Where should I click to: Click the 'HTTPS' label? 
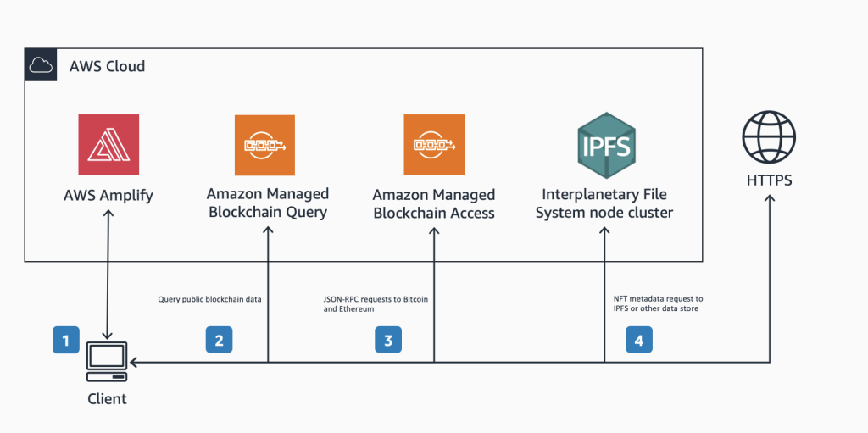point(769,180)
